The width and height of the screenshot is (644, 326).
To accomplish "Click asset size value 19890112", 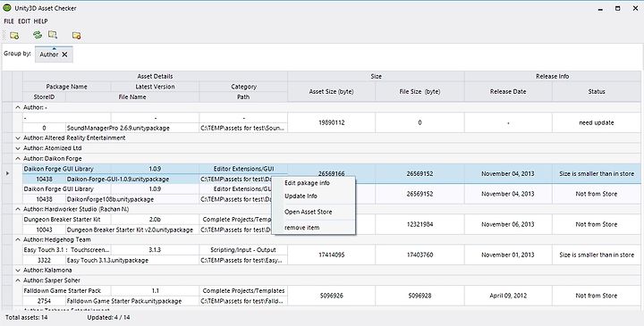I will coord(332,122).
